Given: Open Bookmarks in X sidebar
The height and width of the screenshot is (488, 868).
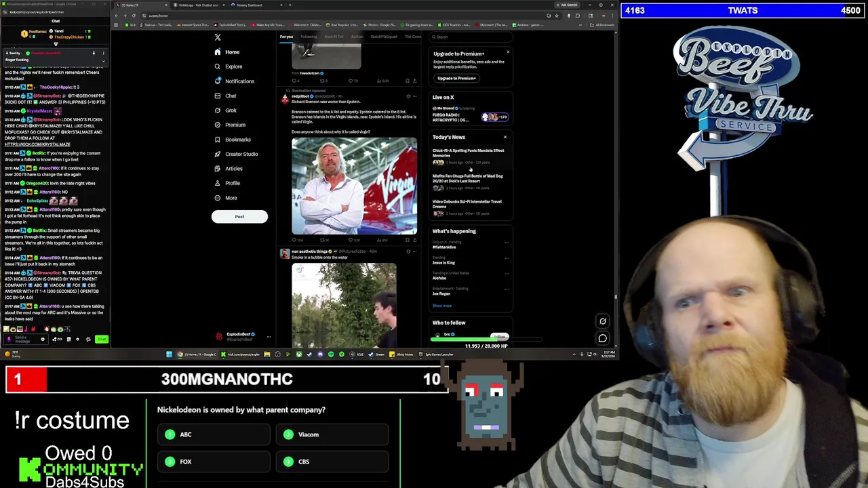Looking at the screenshot, I should (232, 140).
